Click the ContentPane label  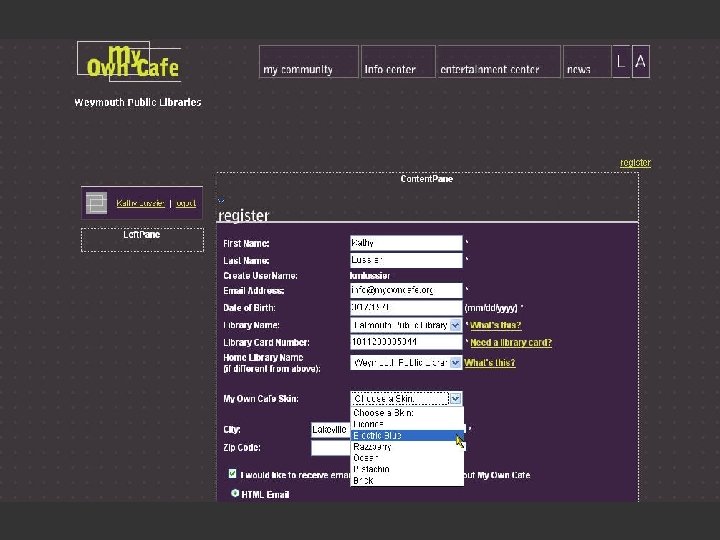pyautogui.click(x=427, y=179)
